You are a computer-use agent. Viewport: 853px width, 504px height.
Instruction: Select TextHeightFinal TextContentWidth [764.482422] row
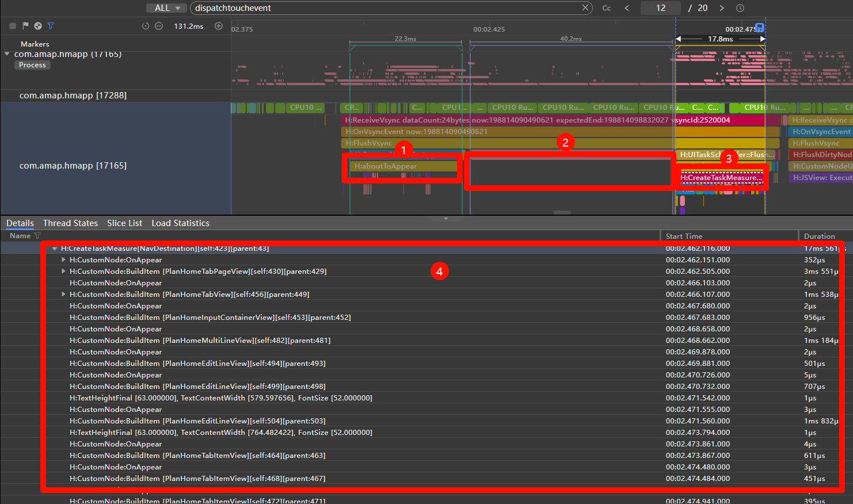(427, 433)
